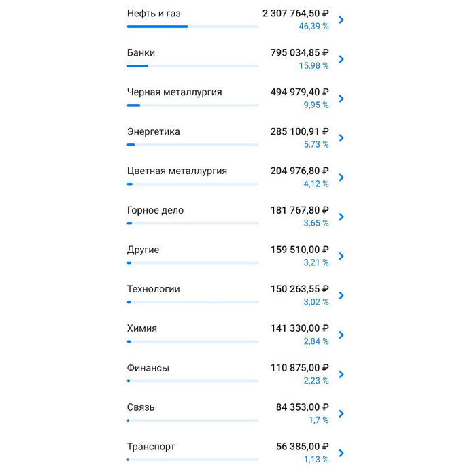Tap the chevron for Финансы
476x476 pixels.
coord(341,375)
